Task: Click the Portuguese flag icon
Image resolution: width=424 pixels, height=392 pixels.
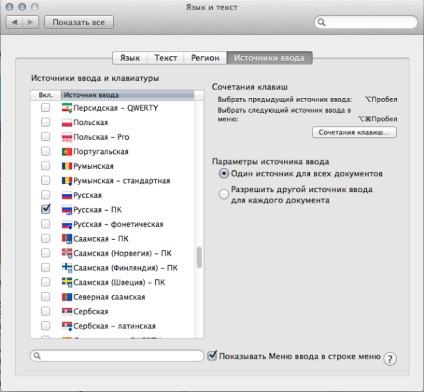Action: tap(67, 152)
